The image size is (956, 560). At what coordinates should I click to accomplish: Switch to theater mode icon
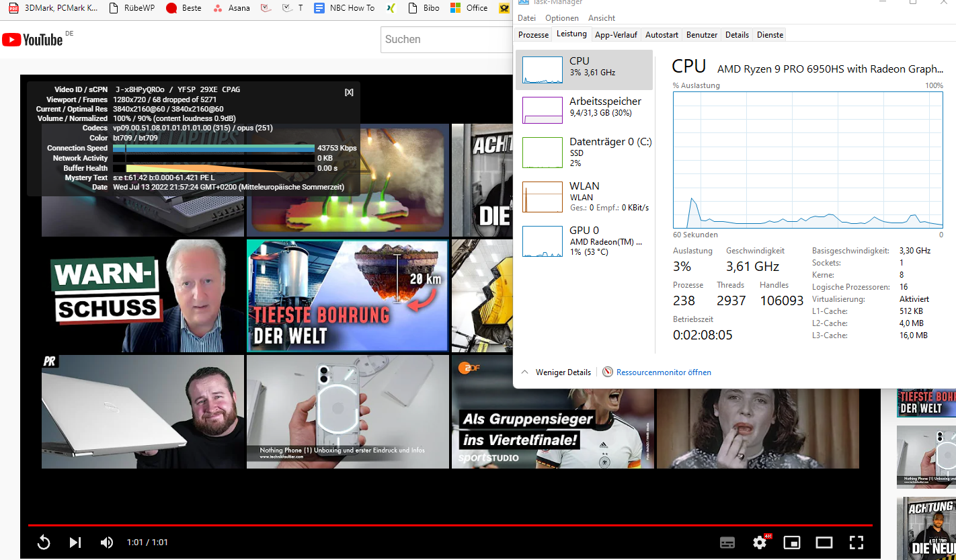pyautogui.click(x=824, y=543)
